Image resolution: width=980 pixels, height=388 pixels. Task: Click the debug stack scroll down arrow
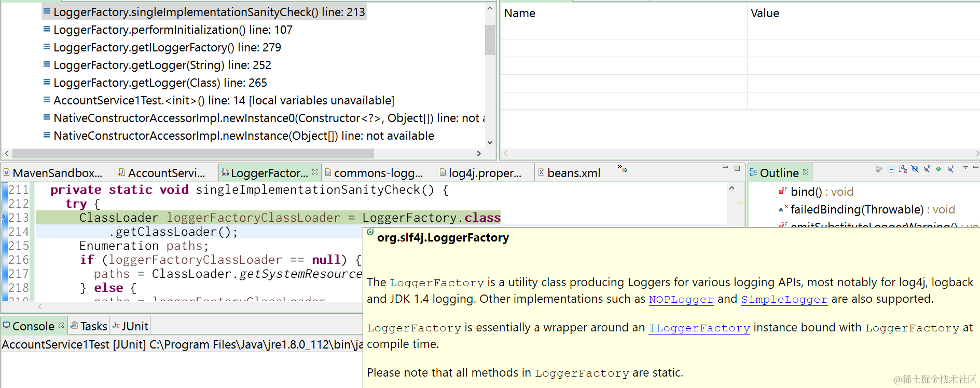[490, 142]
